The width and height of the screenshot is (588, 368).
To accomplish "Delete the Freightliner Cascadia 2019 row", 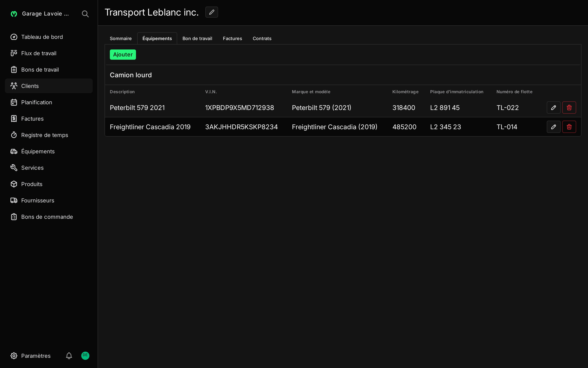I will pyautogui.click(x=569, y=127).
